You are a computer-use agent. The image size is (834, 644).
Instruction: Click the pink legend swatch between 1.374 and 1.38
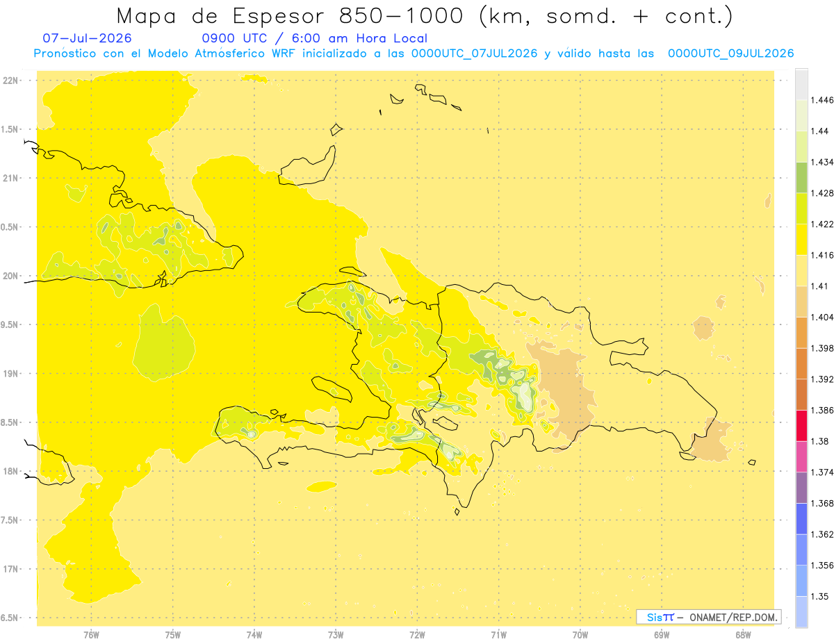pyautogui.click(x=801, y=456)
